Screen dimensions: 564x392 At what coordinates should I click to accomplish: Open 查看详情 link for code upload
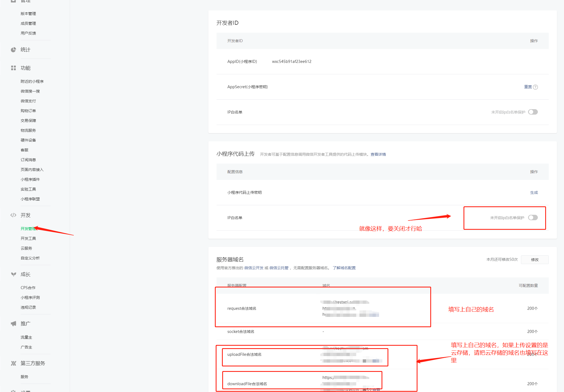tap(378, 154)
